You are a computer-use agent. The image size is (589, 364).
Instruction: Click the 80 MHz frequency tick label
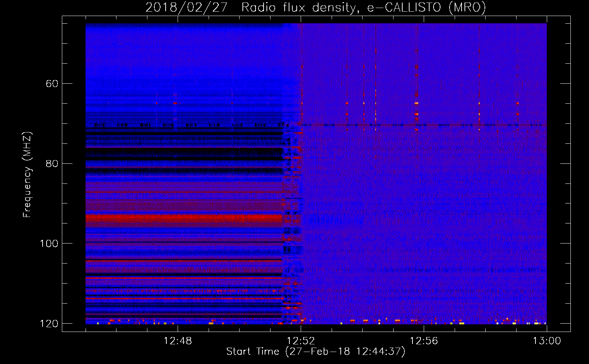pos(52,163)
